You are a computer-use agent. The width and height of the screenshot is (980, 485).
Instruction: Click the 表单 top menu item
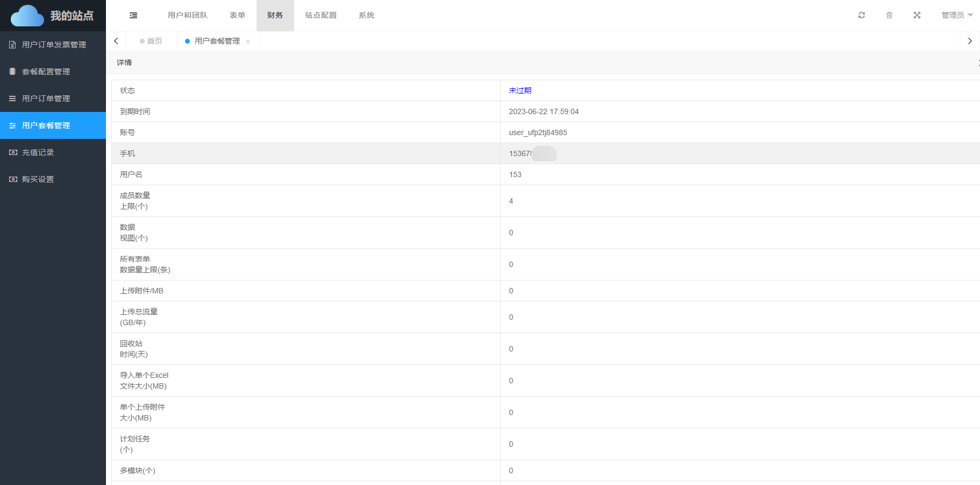237,16
